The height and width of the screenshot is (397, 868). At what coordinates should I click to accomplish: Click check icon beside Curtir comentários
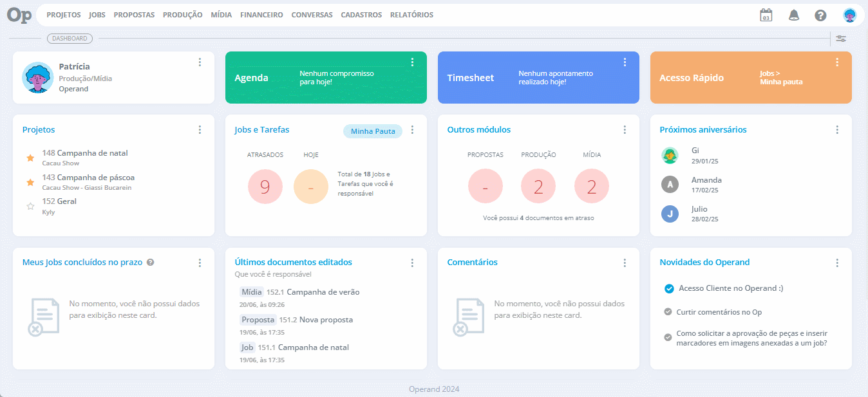(668, 312)
